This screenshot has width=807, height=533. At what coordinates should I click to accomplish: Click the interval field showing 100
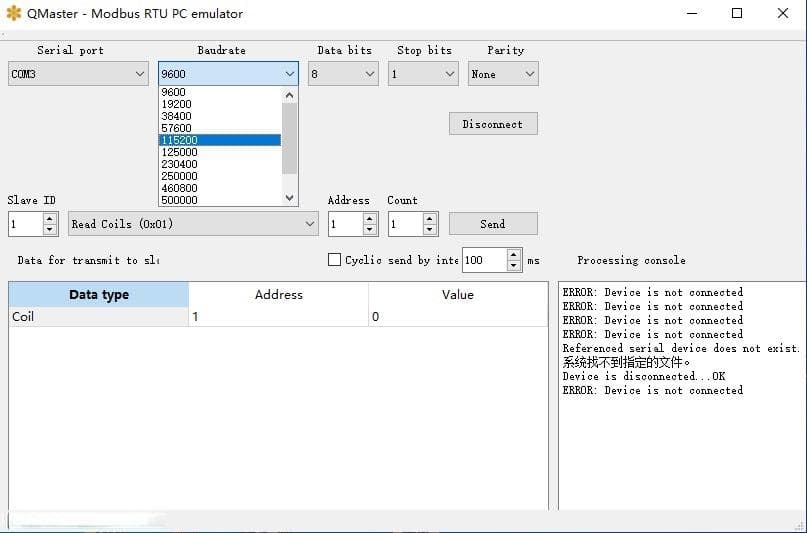(485, 260)
